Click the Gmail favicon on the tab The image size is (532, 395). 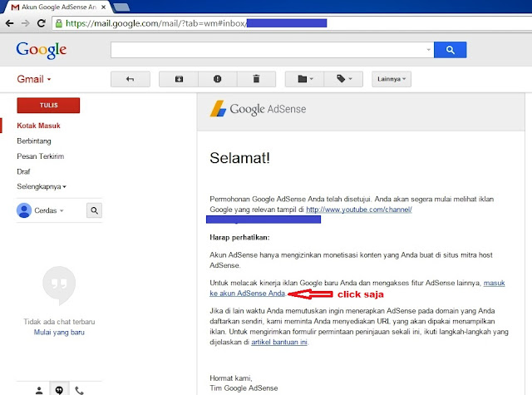[15, 7]
